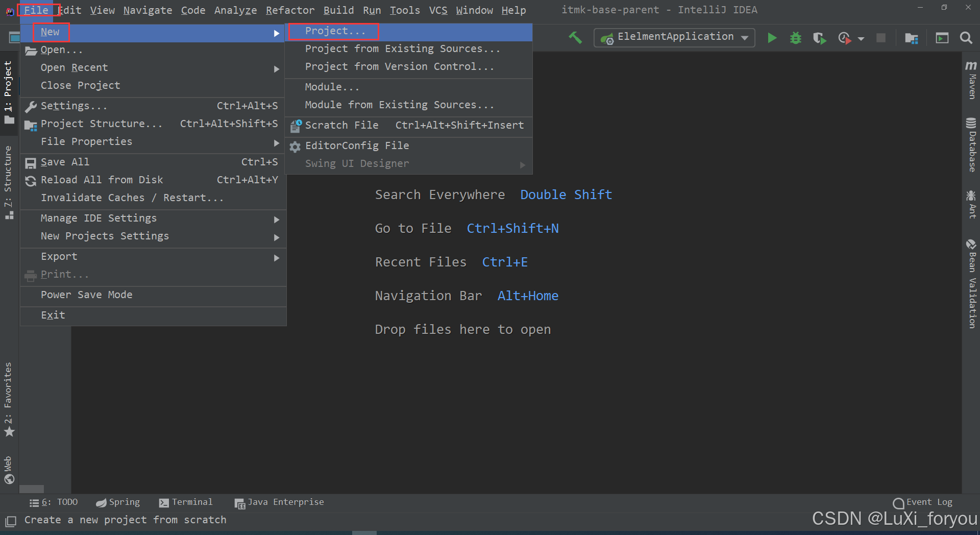Image resolution: width=980 pixels, height=535 pixels.
Task: Expand the Open Recent submenu
Action: (x=153, y=68)
